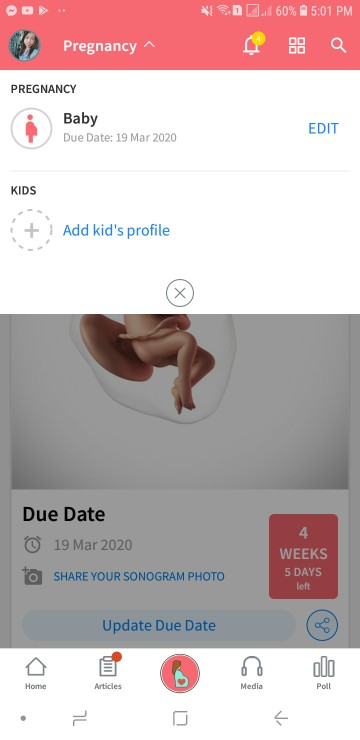360x740 pixels.
Task: Open Share Your Sonogram Photo link
Action: (139, 576)
